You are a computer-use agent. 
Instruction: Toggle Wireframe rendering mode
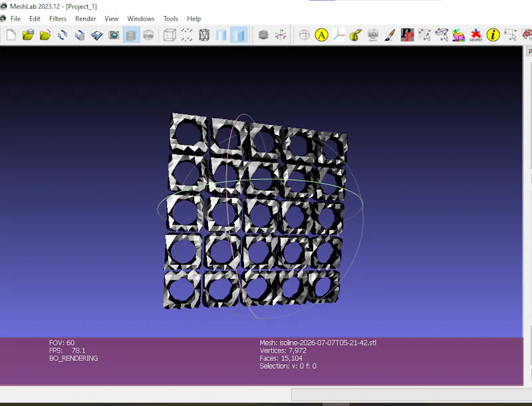(x=204, y=35)
